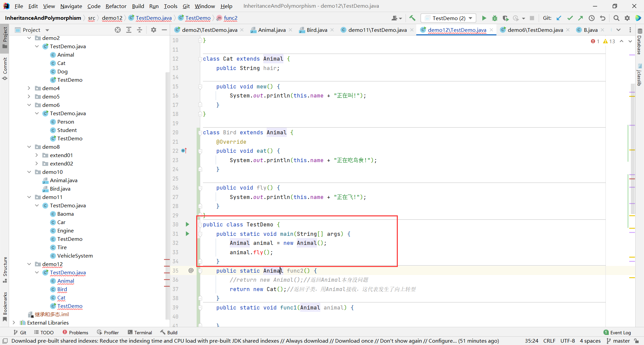The height and width of the screenshot is (345, 644).
Task: Open Git history clock icon
Action: (592, 18)
